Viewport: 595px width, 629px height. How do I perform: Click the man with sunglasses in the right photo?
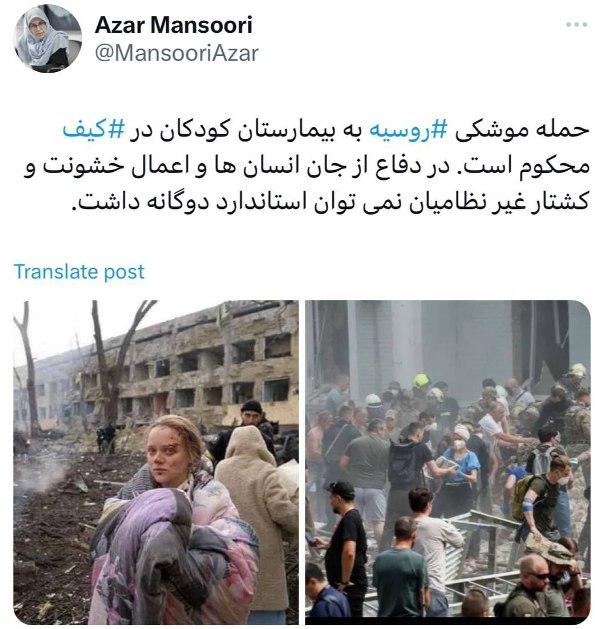[534, 588]
